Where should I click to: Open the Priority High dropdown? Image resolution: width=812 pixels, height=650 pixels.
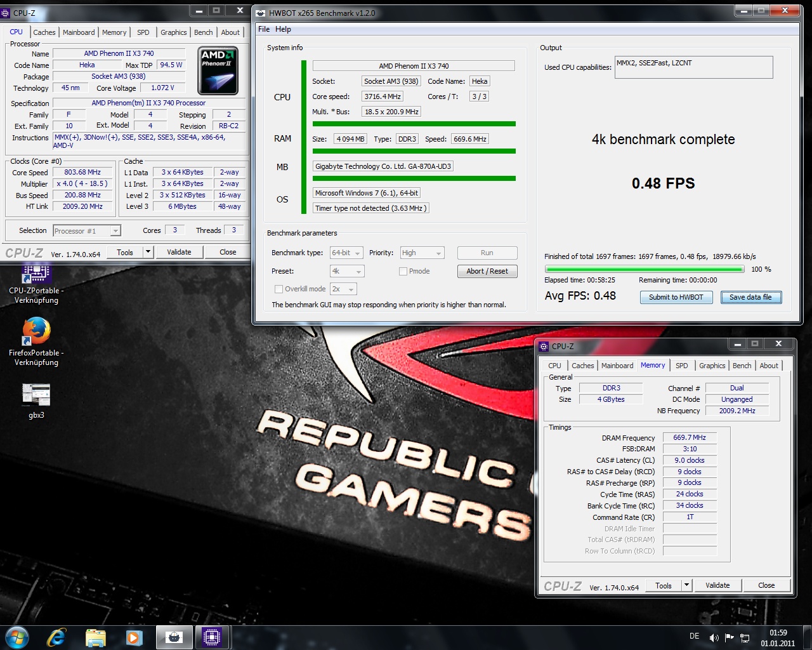422,253
